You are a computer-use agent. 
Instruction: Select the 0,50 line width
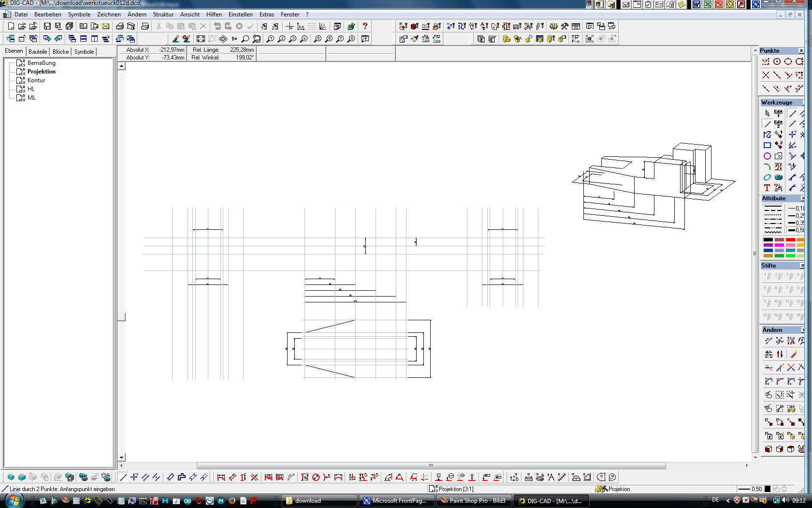[796, 230]
